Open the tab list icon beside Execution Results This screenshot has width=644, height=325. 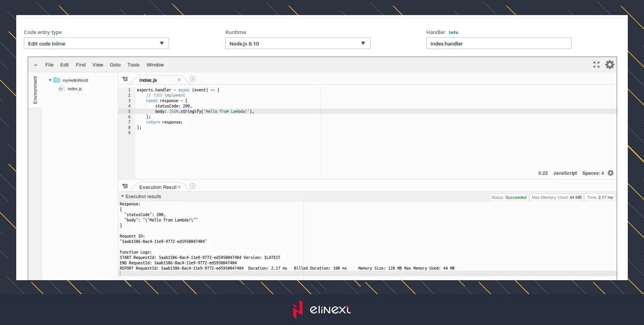point(125,186)
